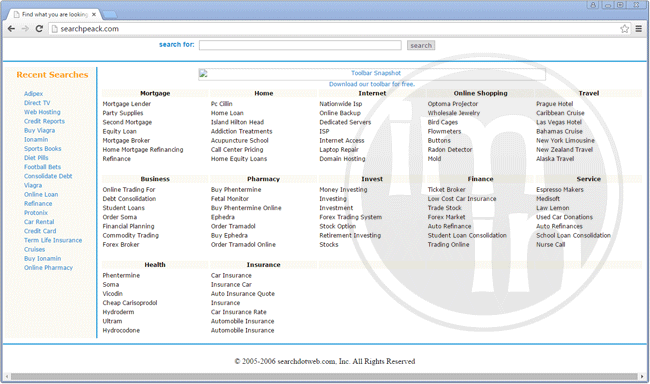Screen dimensions: 650x384
Task: Click the Home Equity Loans link
Action: pyautogui.click(x=239, y=158)
